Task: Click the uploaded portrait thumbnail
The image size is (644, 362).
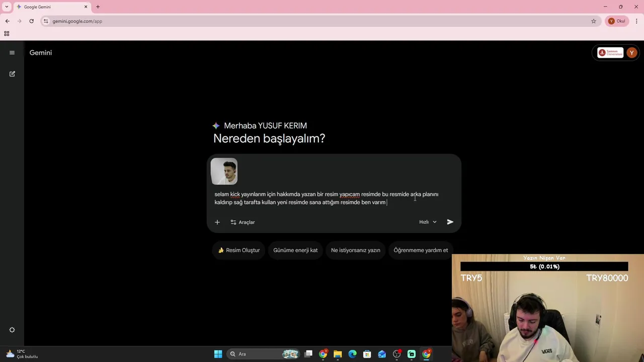Action: (x=224, y=171)
